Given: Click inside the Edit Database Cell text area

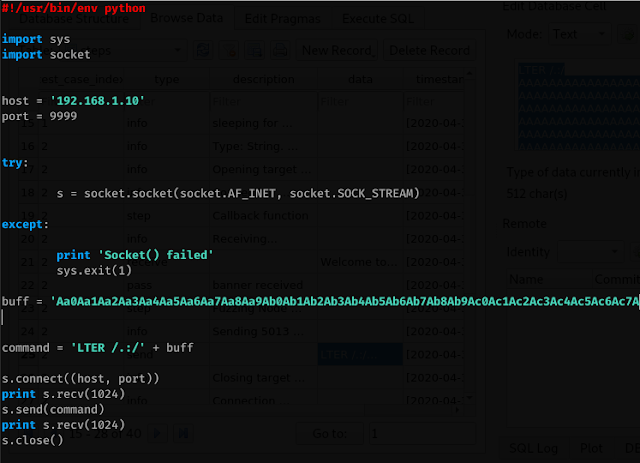Looking at the screenshot, I should click(x=578, y=106).
